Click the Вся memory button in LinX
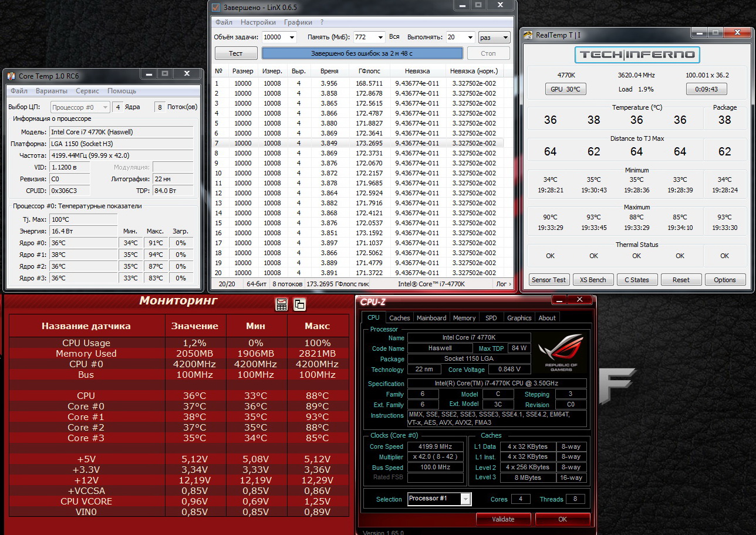 click(394, 37)
